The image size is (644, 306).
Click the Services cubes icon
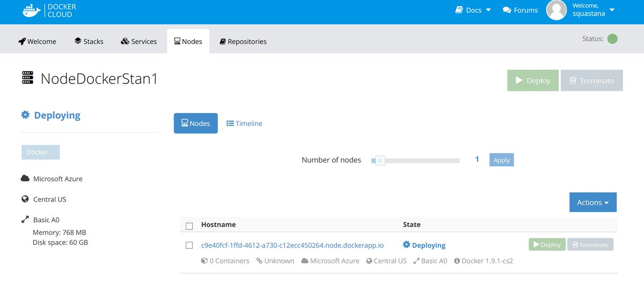[x=125, y=41]
